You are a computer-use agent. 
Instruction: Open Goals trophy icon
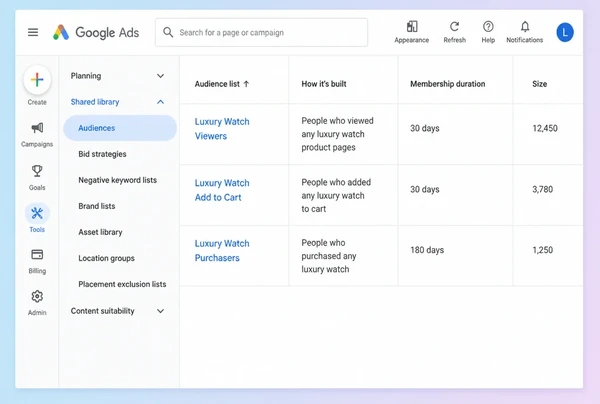[x=37, y=171]
